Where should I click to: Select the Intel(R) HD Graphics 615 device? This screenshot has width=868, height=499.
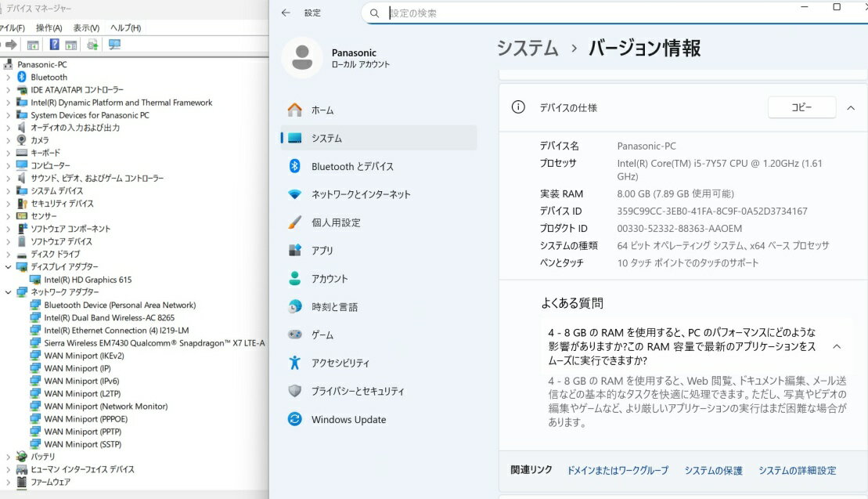pos(88,280)
